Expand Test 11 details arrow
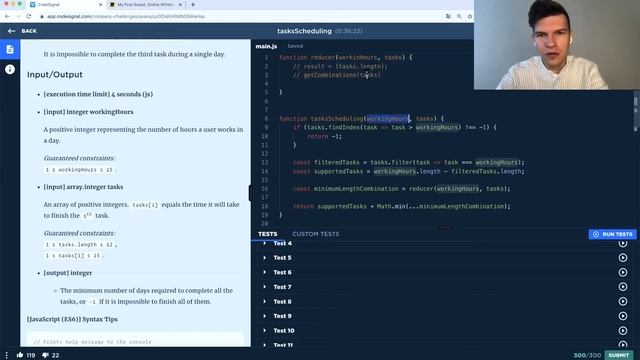This screenshot has width=640, height=360. click(x=264, y=345)
